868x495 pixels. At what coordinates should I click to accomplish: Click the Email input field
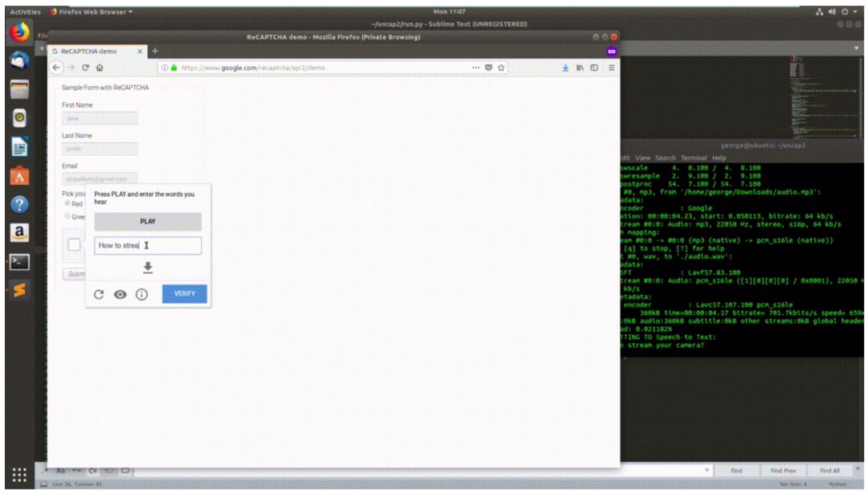[100, 179]
